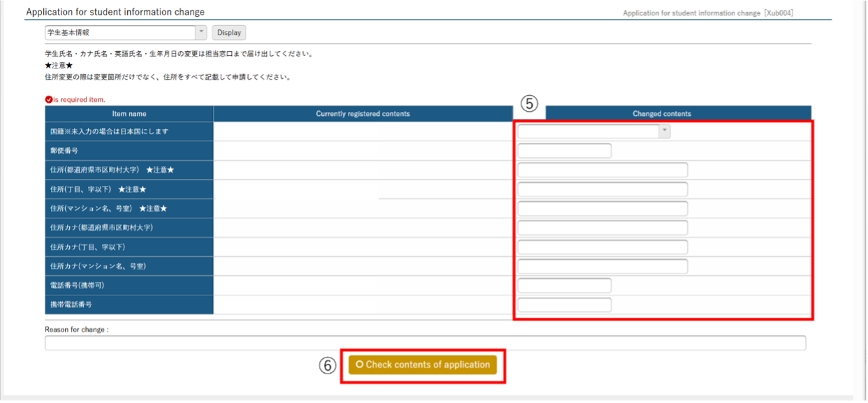Select the 住所カナ(丁目、字以下) input box
The image size is (868, 403).
tap(602, 247)
